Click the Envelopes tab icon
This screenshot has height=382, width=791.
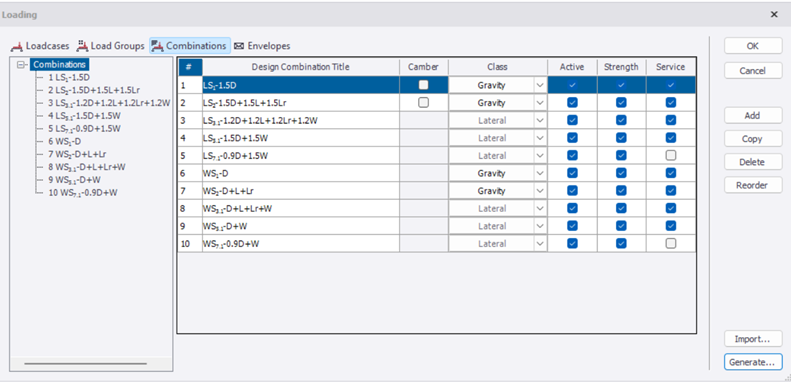click(x=239, y=46)
